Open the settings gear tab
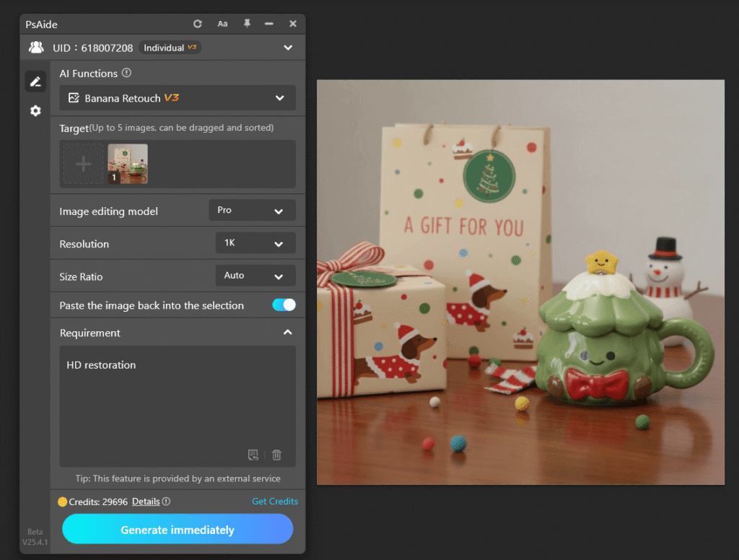 35,110
